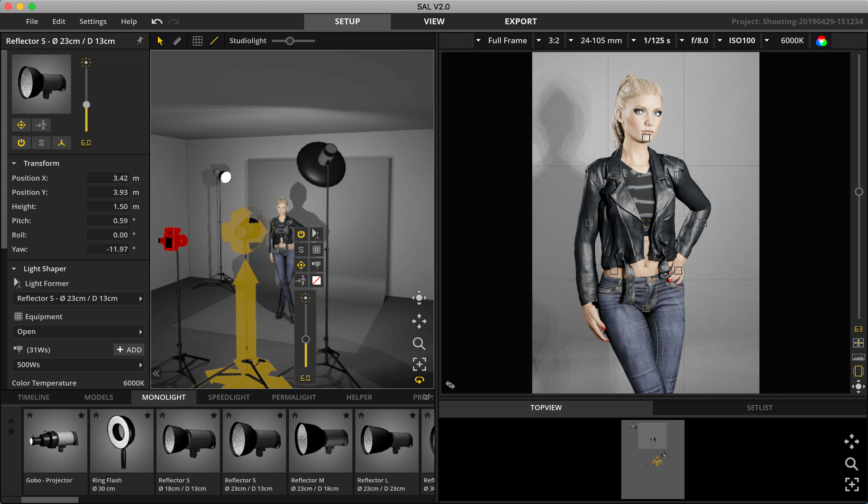Open the Equipment 'Open' dropdown
Screen dimensions: 868x504
coord(78,332)
